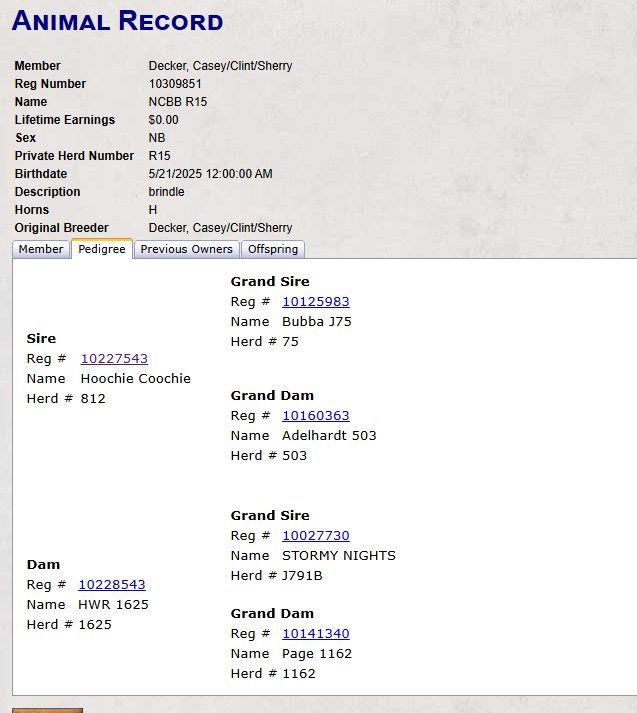
Task: Select registration number value 10309851
Action: click(x=175, y=84)
